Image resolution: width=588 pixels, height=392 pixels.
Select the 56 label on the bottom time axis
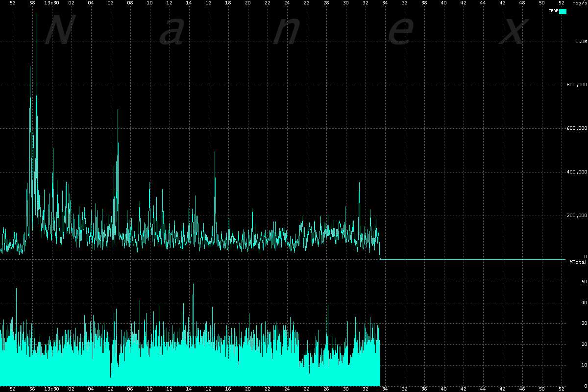[x=13, y=389]
